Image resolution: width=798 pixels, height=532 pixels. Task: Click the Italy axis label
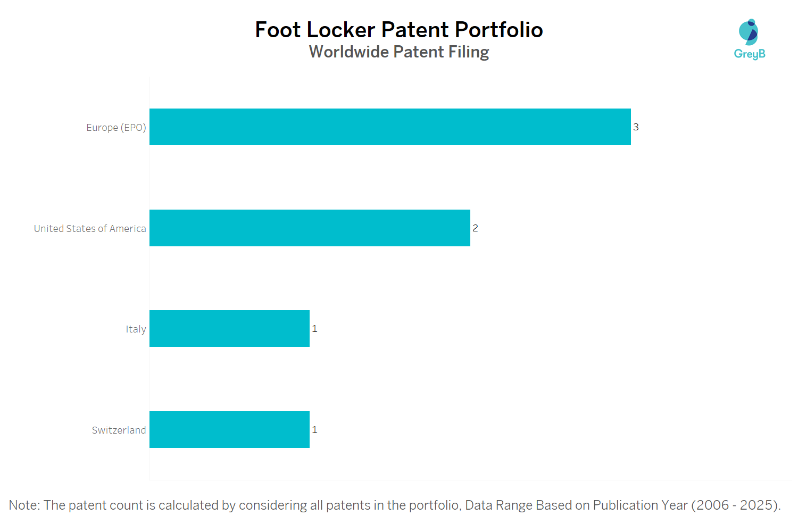tap(136, 329)
